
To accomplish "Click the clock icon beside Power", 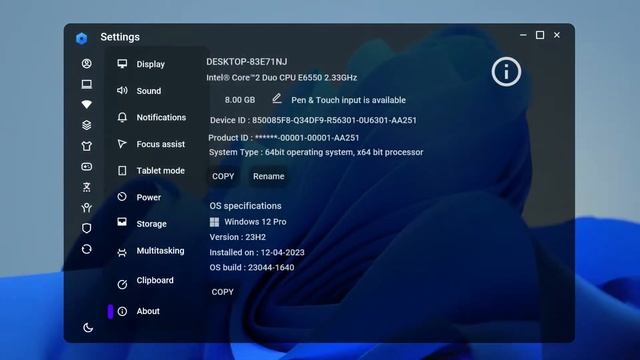I will (x=122, y=197).
